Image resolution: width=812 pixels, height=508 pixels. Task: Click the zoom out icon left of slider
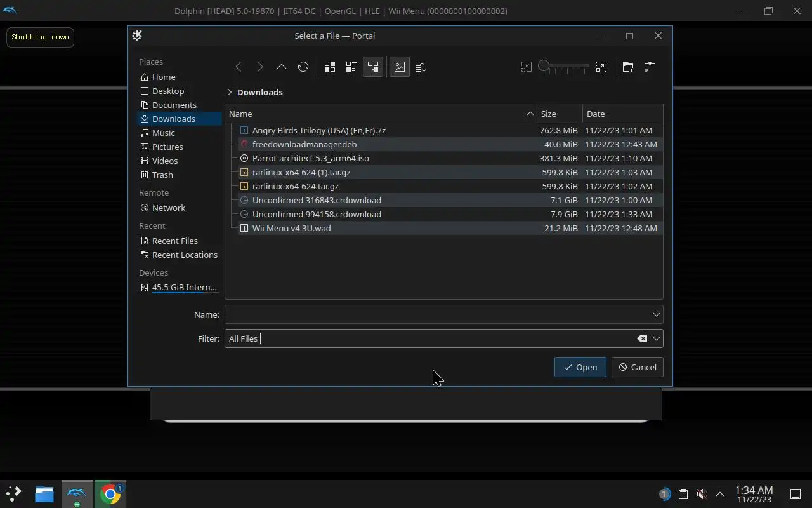tap(526, 67)
